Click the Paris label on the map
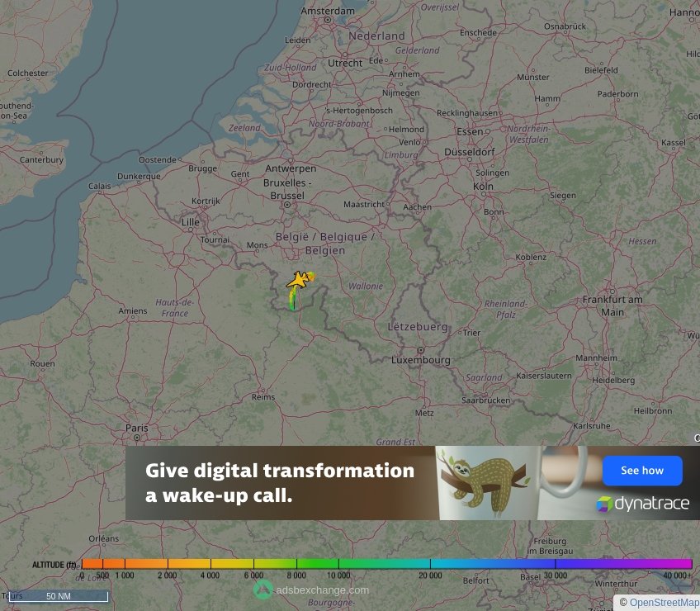The image size is (700, 611). (x=137, y=428)
